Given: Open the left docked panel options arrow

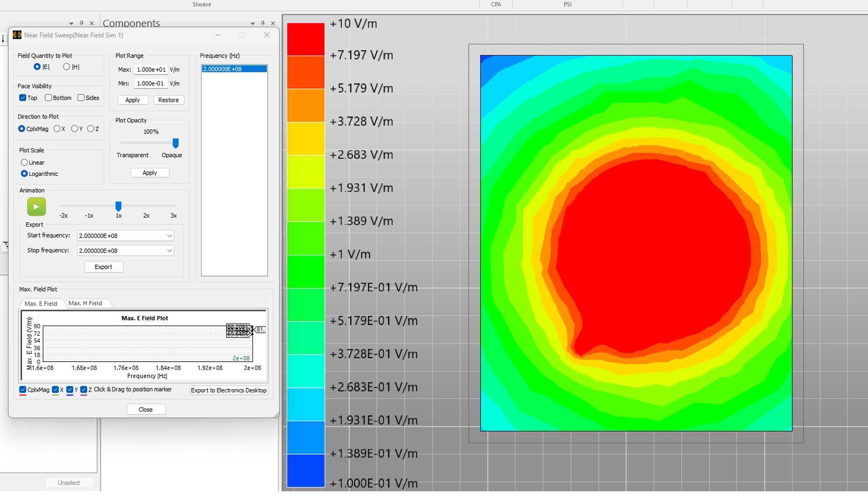Looking at the screenshot, I should tap(71, 24).
